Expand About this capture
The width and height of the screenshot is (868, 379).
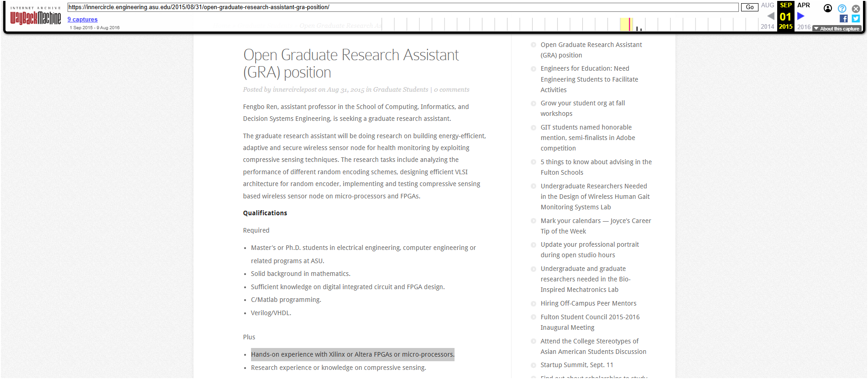pos(837,29)
